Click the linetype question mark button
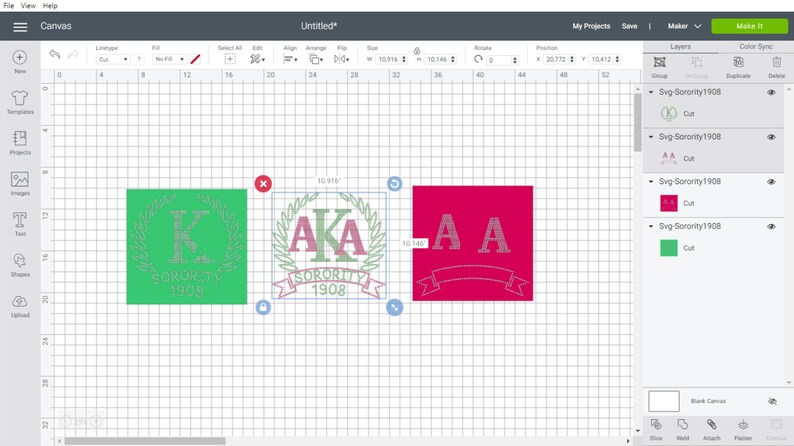 [x=139, y=59]
